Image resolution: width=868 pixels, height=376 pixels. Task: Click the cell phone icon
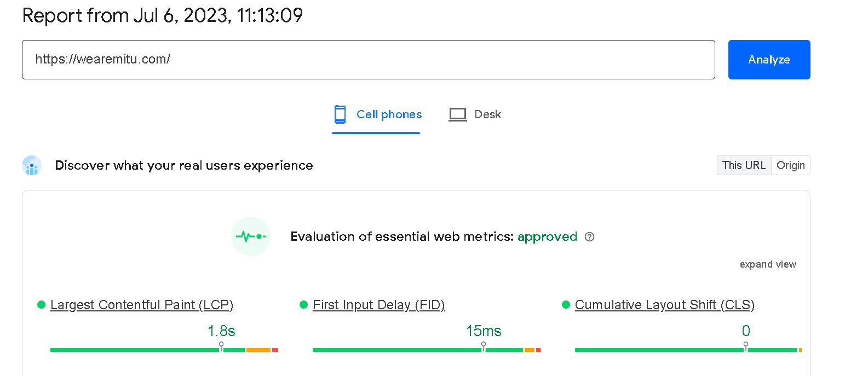point(340,114)
